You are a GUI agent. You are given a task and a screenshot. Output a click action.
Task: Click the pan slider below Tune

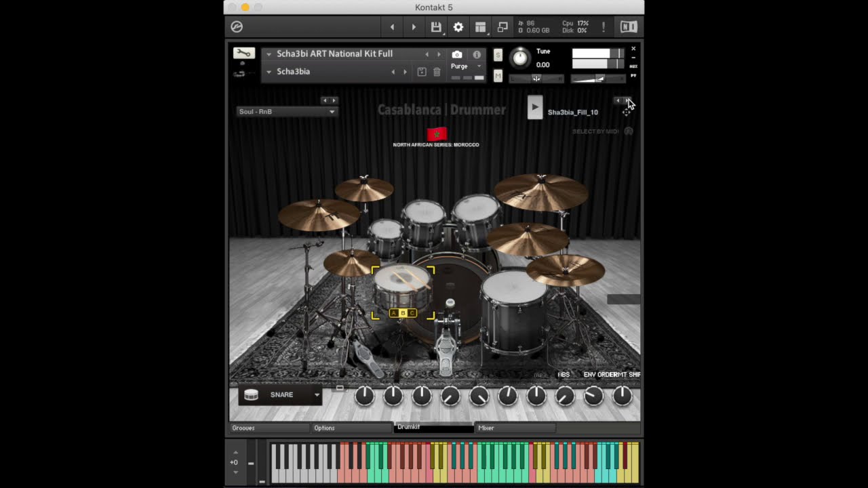click(536, 79)
